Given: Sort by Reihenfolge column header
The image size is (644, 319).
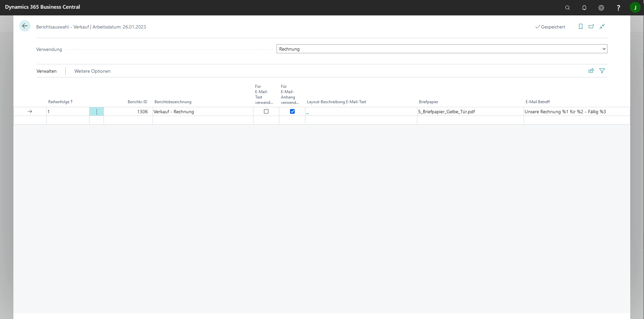Looking at the screenshot, I should click(60, 102).
